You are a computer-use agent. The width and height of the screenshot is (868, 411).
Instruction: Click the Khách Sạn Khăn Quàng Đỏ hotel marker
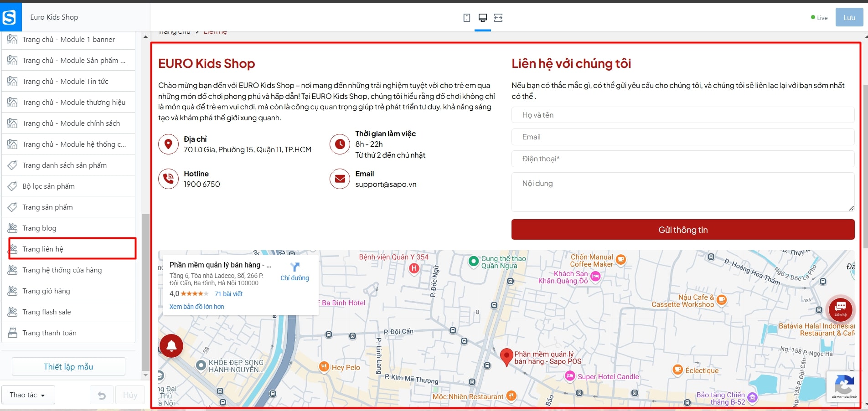point(595,276)
